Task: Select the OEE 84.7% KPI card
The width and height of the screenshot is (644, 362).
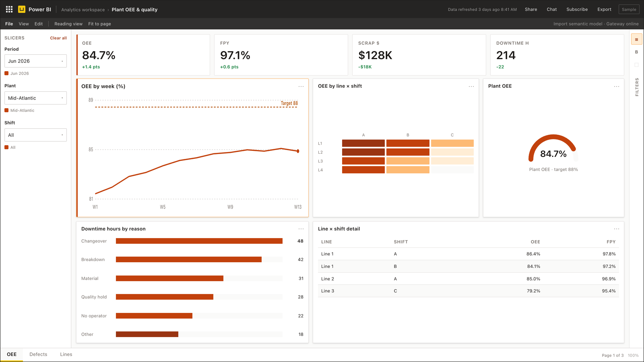Action: [x=143, y=55]
